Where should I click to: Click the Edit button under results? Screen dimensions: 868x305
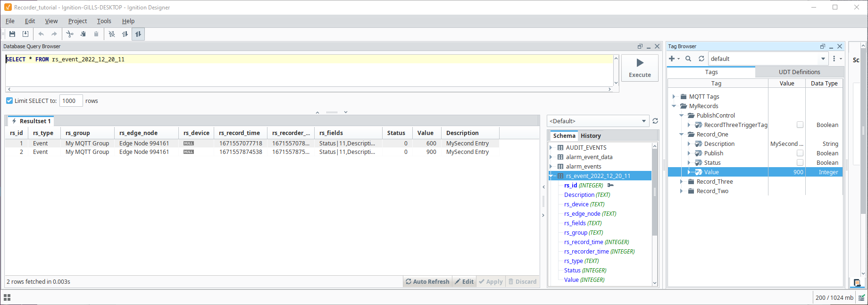464,281
